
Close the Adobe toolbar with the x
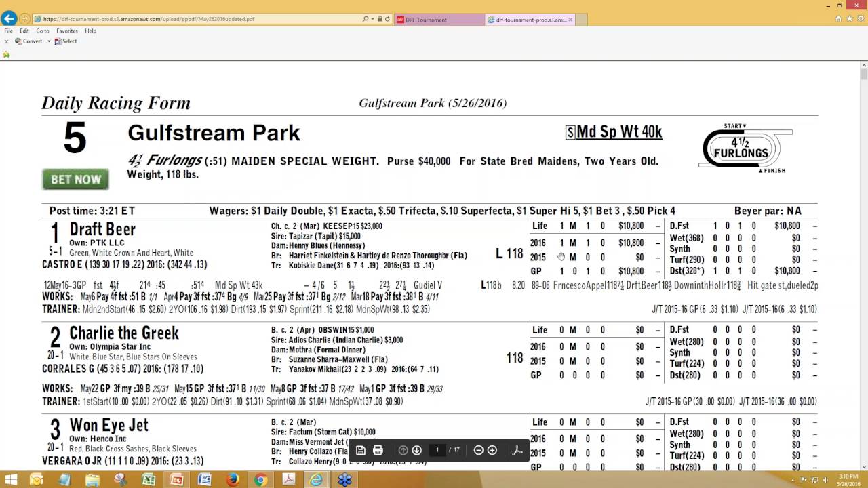[6, 41]
